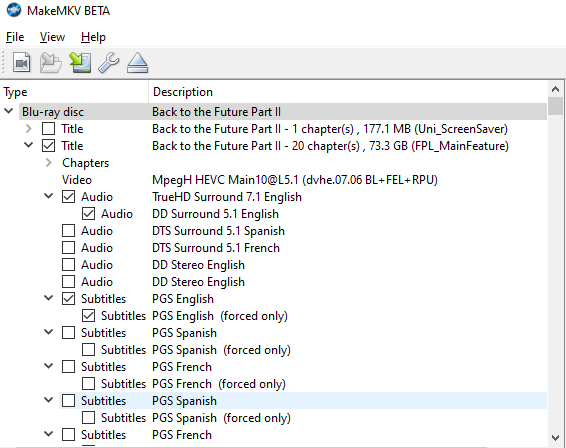Screen dimensions: 566x448
Task: Collapse the PGS English subtitles node
Action: [x=48, y=298]
